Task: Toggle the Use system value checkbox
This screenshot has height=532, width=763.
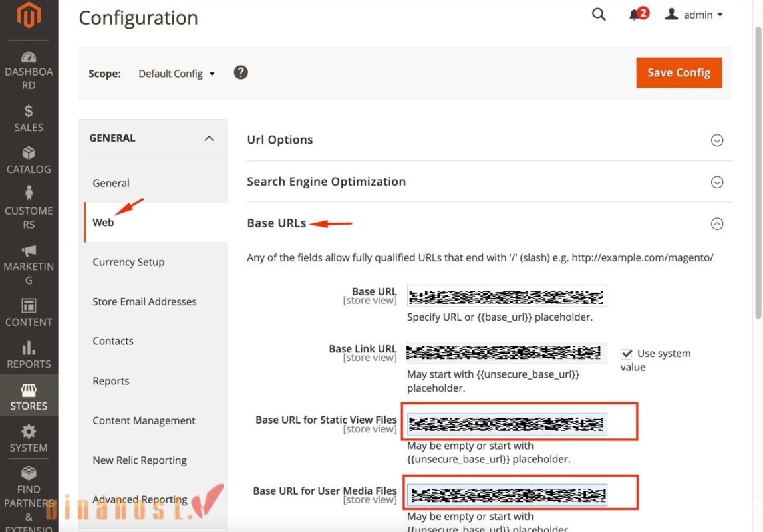Action: (x=627, y=354)
